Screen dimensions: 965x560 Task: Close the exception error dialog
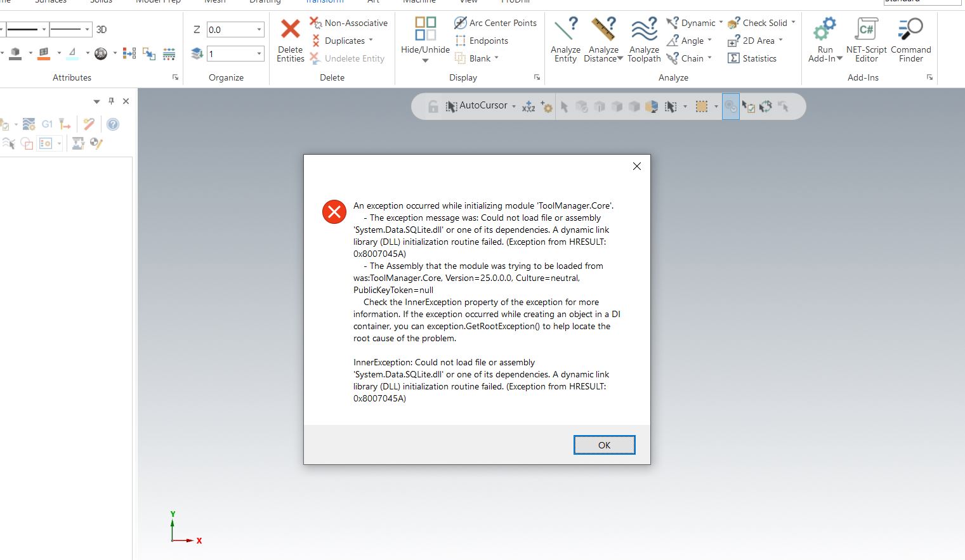click(636, 166)
